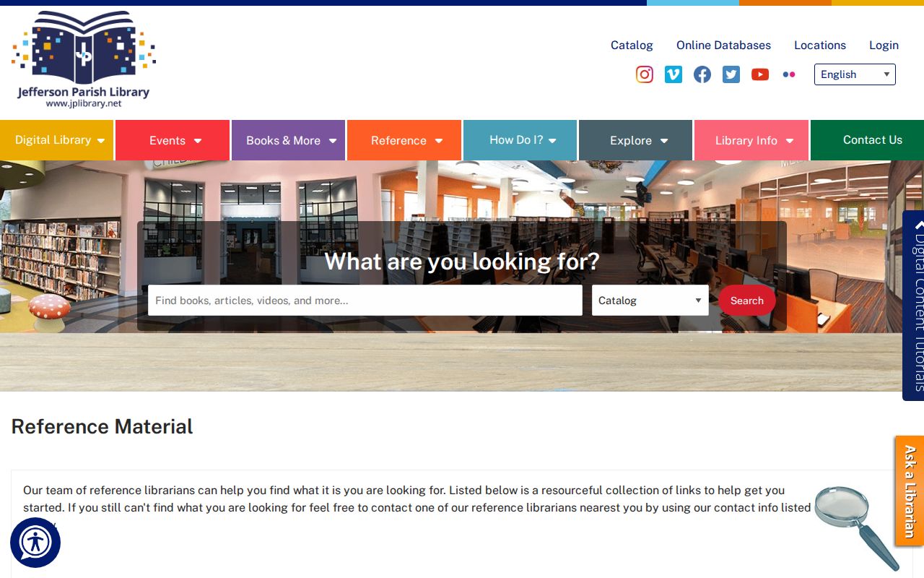The height and width of the screenshot is (578, 924).
Task: Open the Twitter bird icon
Action: point(731,74)
